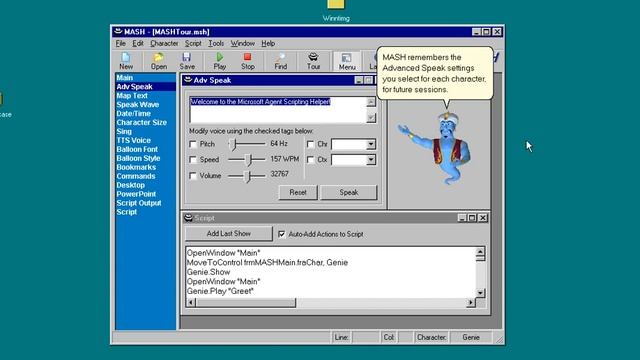Open a file with the Open icon

point(158,61)
